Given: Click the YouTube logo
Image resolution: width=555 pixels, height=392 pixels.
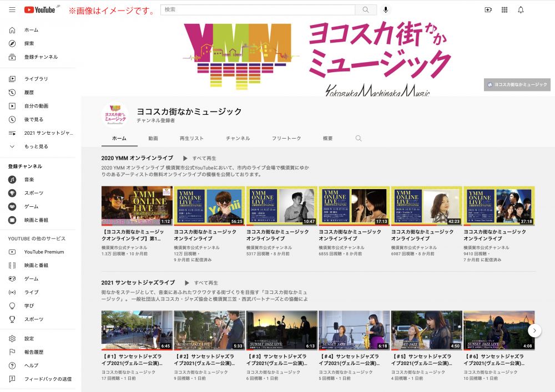Looking at the screenshot, I should 40,10.
